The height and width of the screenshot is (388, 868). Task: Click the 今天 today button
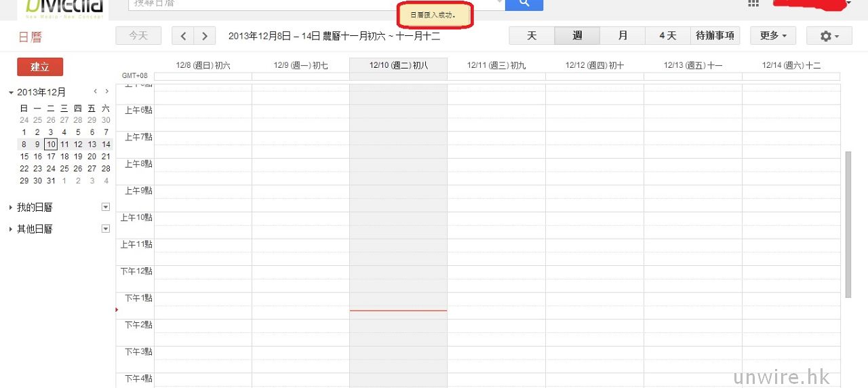pyautogui.click(x=138, y=36)
